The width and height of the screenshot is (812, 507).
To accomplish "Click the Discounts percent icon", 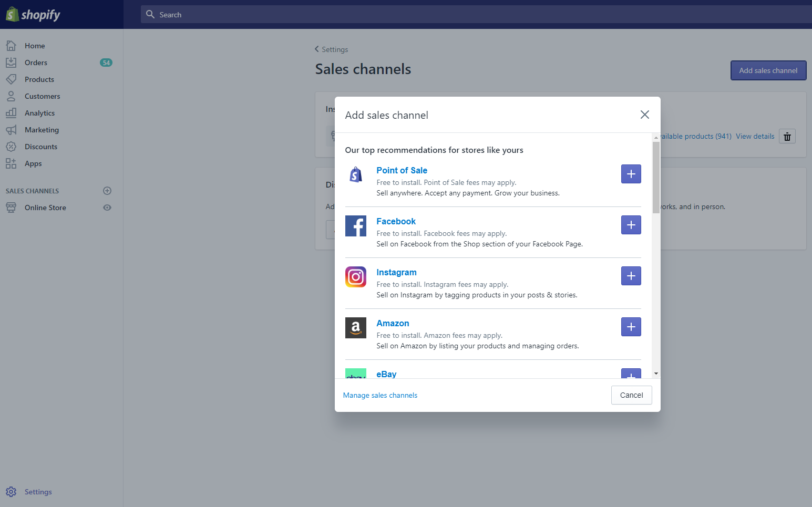I will [11, 147].
